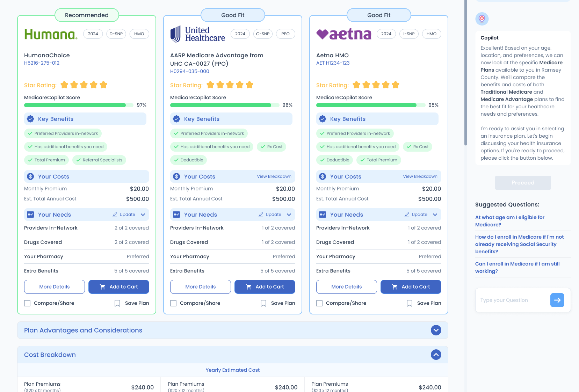Expand Plan Advantages and Considerations section
This screenshot has height=392, width=579.
[436, 330]
